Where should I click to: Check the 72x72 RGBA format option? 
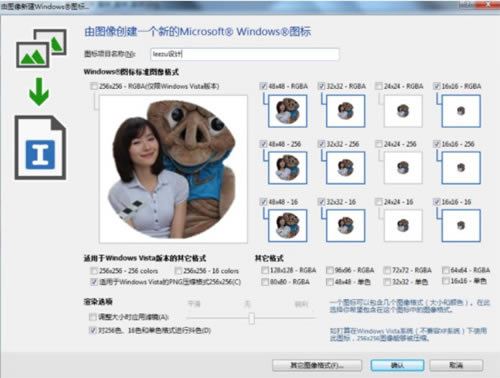pyautogui.click(x=387, y=270)
